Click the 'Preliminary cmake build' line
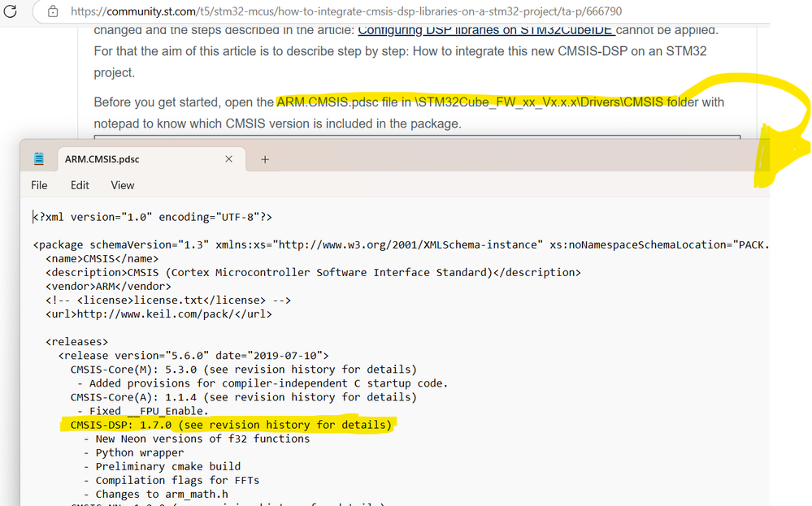812x506 pixels. pyautogui.click(x=162, y=467)
